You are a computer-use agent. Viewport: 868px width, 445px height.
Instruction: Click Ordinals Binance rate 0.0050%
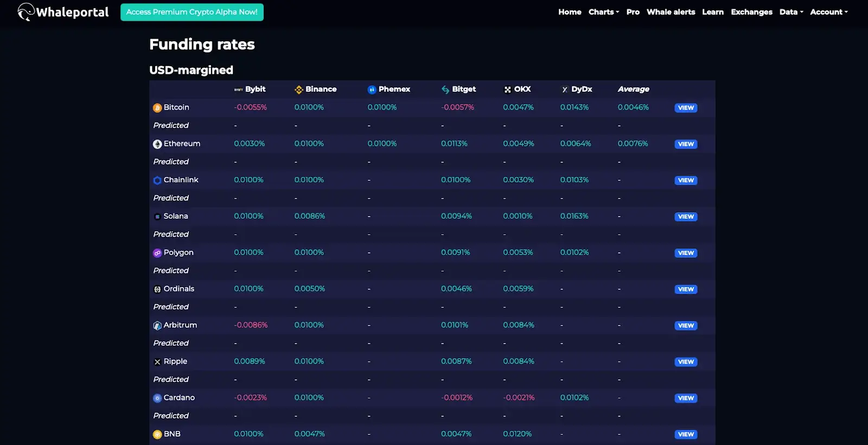point(310,289)
